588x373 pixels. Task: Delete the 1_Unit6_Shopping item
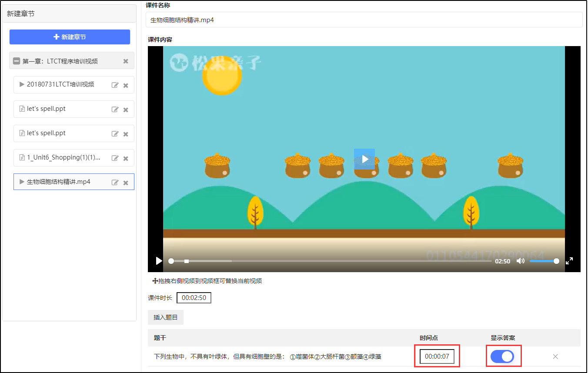[x=126, y=159]
